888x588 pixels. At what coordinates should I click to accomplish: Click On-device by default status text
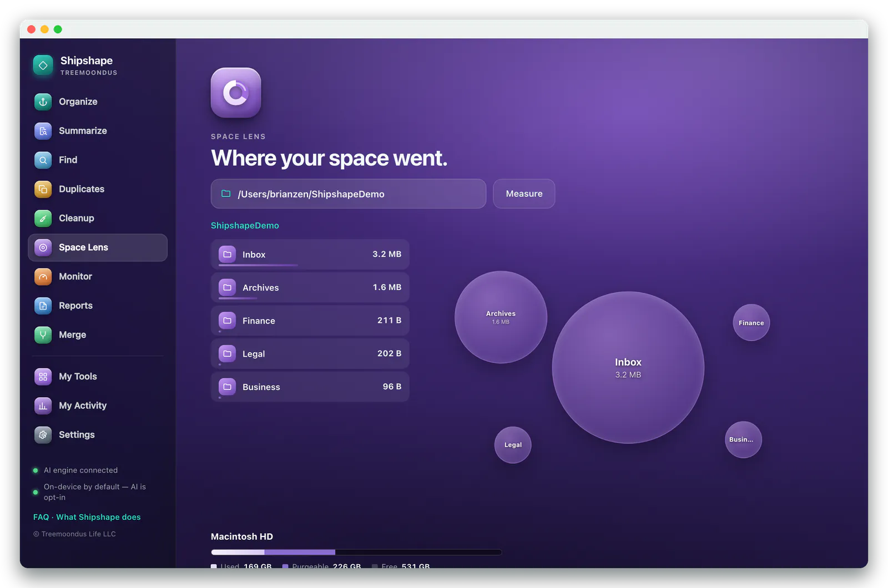[95, 492]
